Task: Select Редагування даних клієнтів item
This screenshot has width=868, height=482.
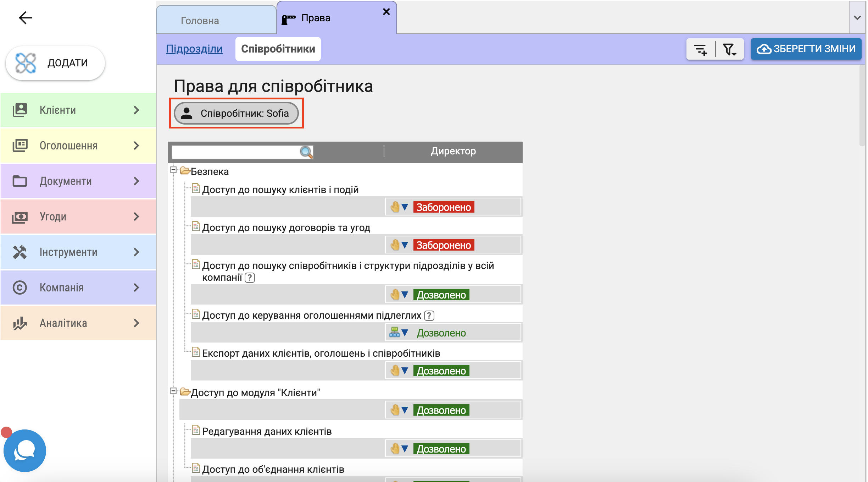Action: pos(267,431)
